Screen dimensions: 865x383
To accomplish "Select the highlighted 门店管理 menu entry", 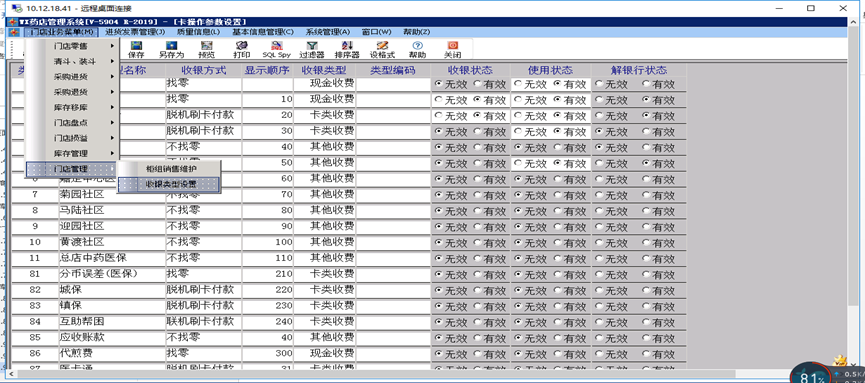I will [x=72, y=168].
